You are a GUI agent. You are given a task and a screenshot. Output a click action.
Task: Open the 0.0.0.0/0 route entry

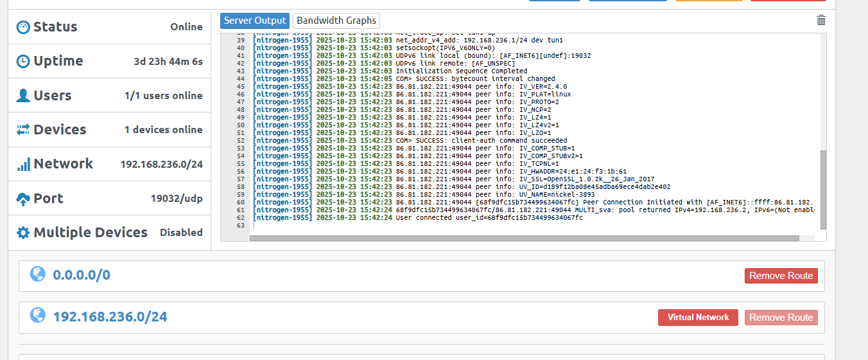coord(82,275)
